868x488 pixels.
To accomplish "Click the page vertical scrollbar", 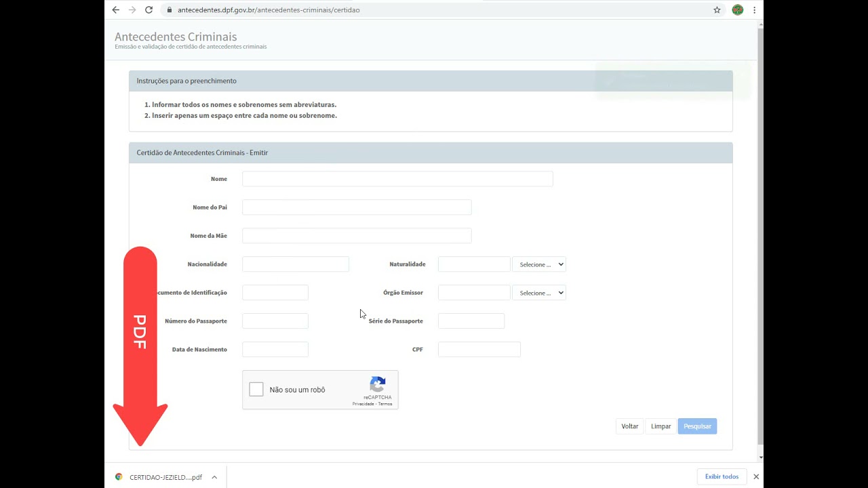I will coord(760,237).
